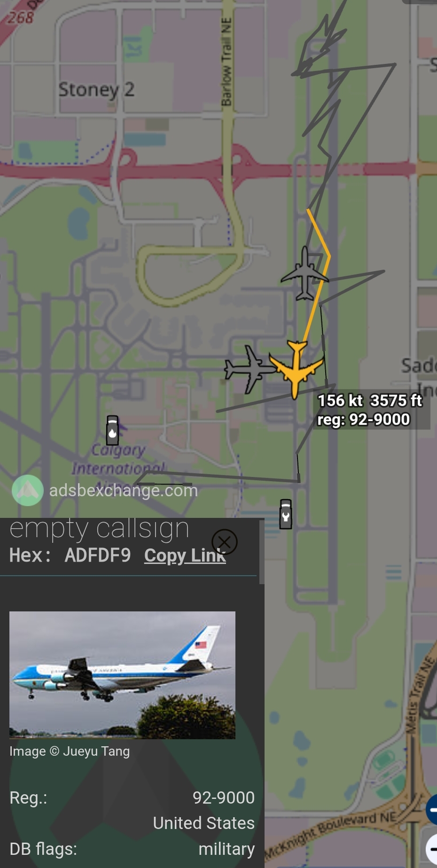Click the Stoney 2 map label
This screenshot has height=868, width=437.
(96, 89)
